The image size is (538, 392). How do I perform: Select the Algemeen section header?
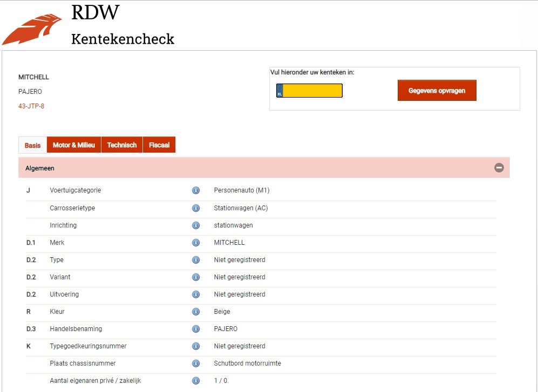(x=264, y=168)
